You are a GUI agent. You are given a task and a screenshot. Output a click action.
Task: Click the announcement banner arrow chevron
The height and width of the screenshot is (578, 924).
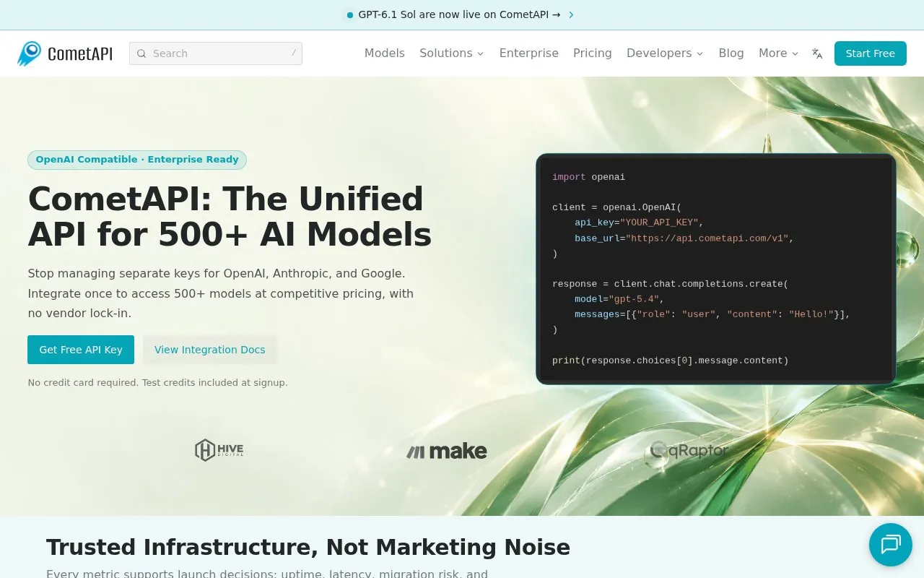click(x=571, y=14)
